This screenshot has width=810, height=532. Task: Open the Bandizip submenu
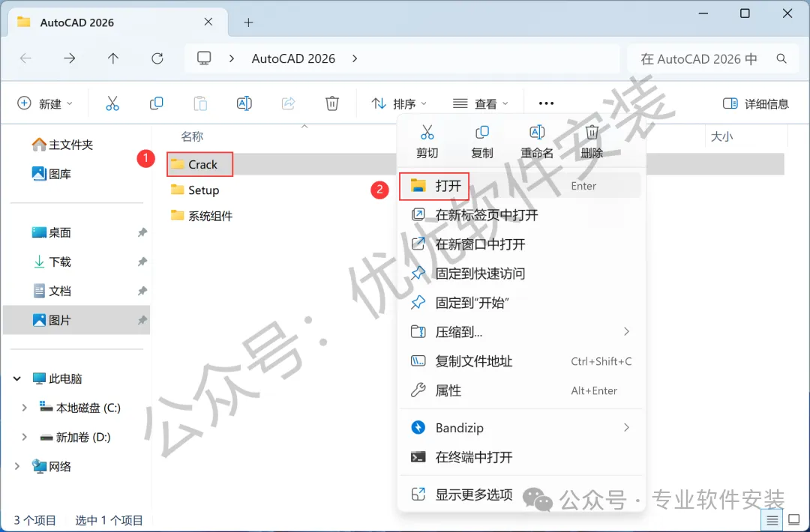tap(520, 428)
